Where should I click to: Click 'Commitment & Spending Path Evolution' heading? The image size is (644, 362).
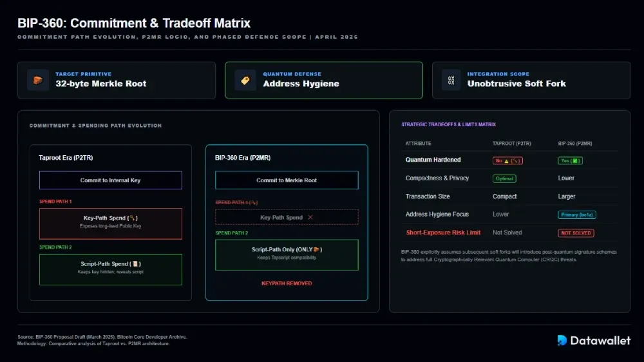point(95,126)
